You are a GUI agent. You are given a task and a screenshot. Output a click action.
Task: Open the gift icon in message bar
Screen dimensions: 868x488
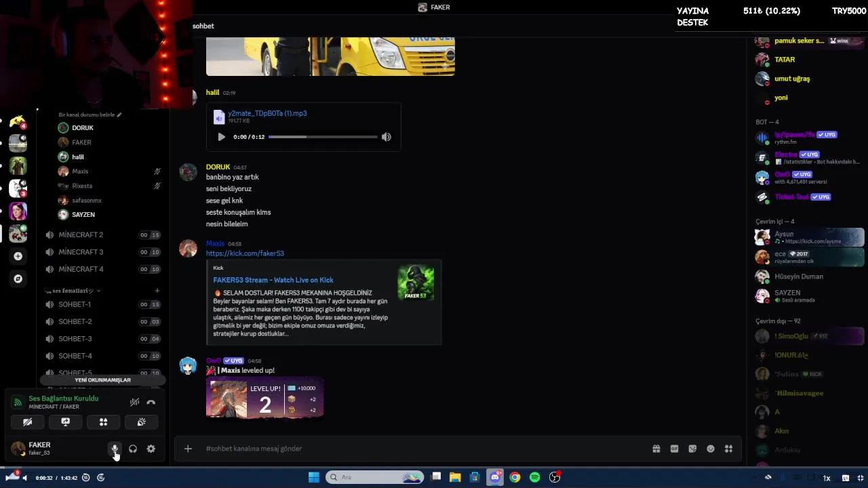point(656,449)
